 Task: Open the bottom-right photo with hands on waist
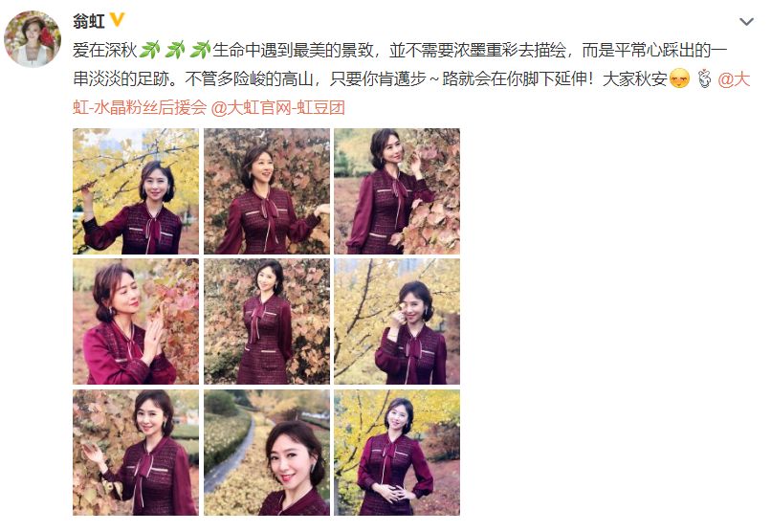[x=397, y=453]
